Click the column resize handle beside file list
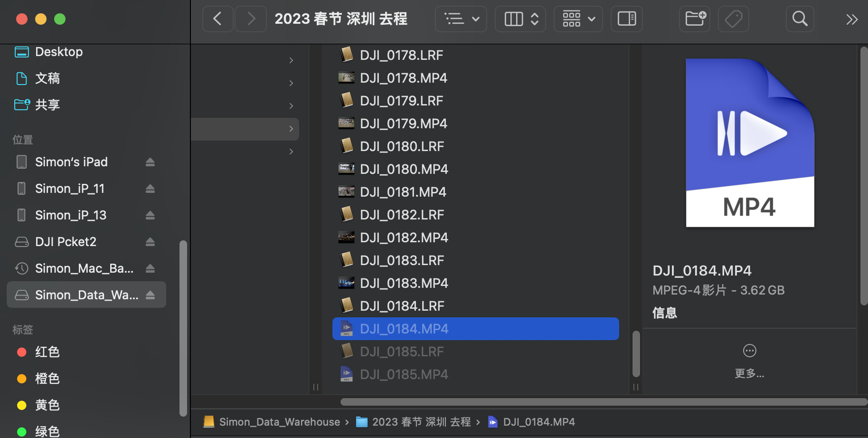Screen dimensions: 868x438 pos(636,387)
